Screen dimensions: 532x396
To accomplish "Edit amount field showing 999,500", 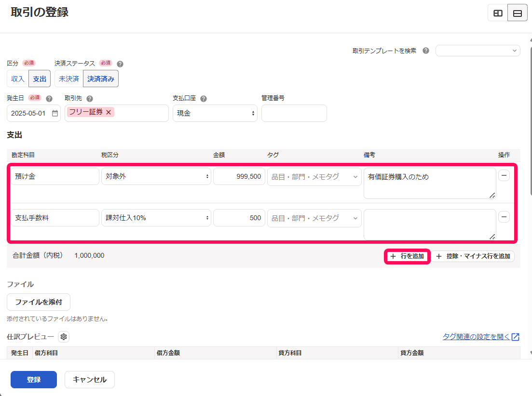I will click(x=239, y=176).
